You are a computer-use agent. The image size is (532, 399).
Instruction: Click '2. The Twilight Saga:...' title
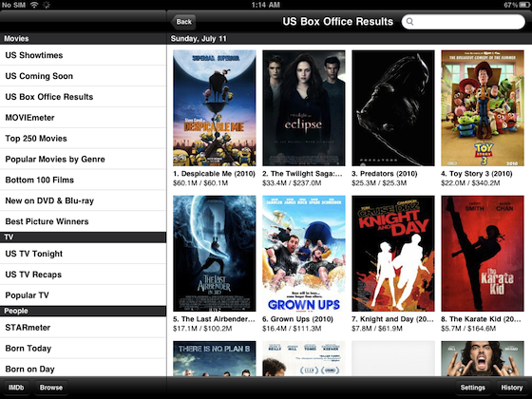(302, 174)
